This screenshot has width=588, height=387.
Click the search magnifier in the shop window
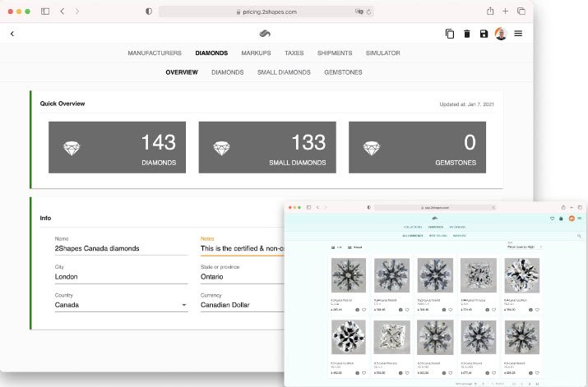pos(579,236)
